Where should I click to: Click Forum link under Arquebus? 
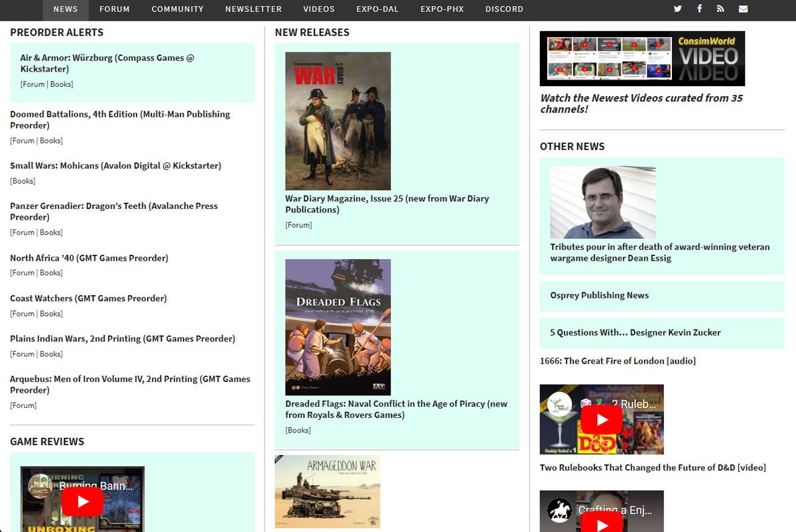[23, 406]
